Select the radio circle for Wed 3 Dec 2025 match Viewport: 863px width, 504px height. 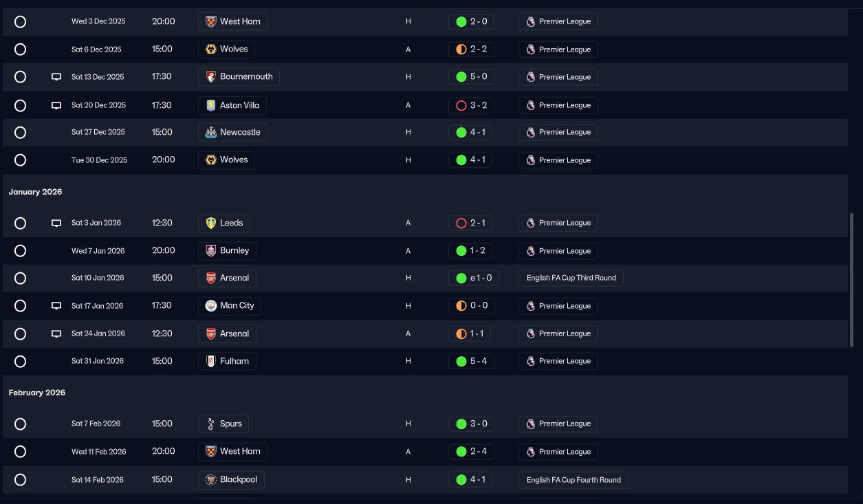tap(21, 21)
